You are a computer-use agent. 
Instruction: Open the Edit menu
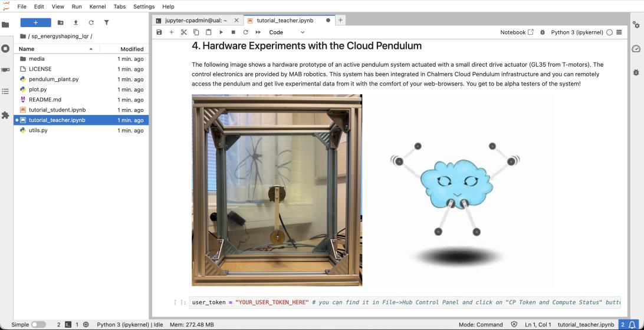pyautogui.click(x=39, y=6)
